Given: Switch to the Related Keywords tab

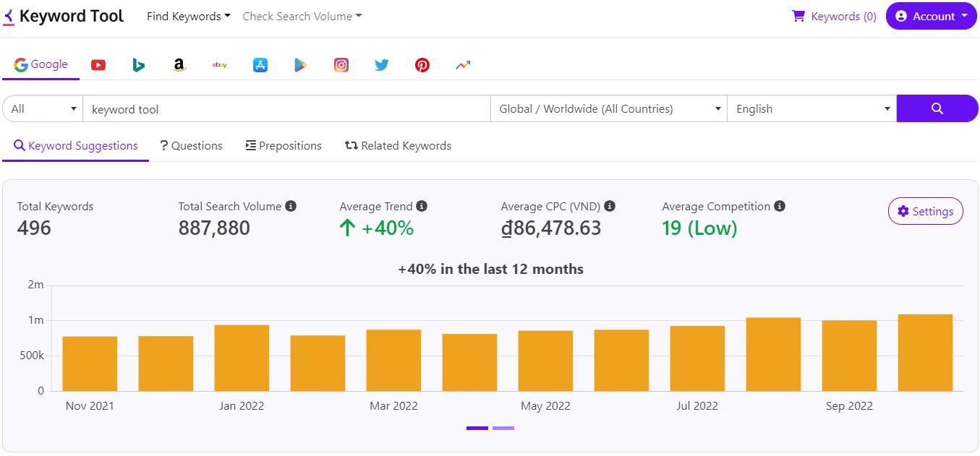Looking at the screenshot, I should 398,145.
